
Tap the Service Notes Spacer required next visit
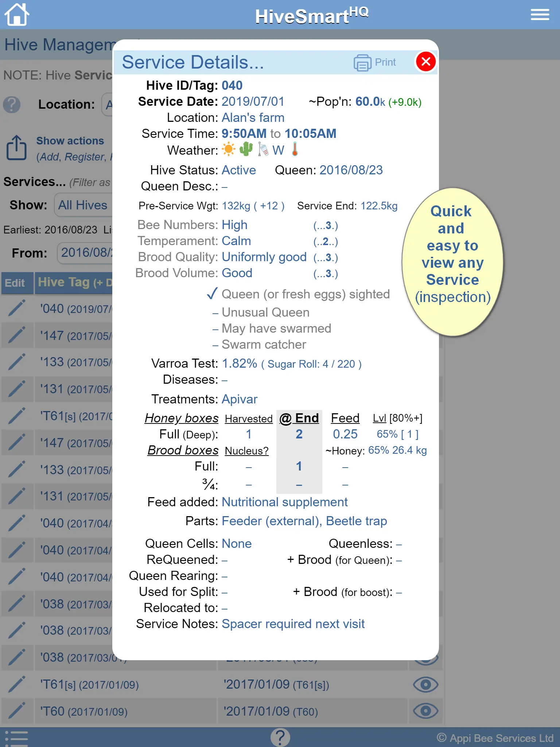point(293,624)
